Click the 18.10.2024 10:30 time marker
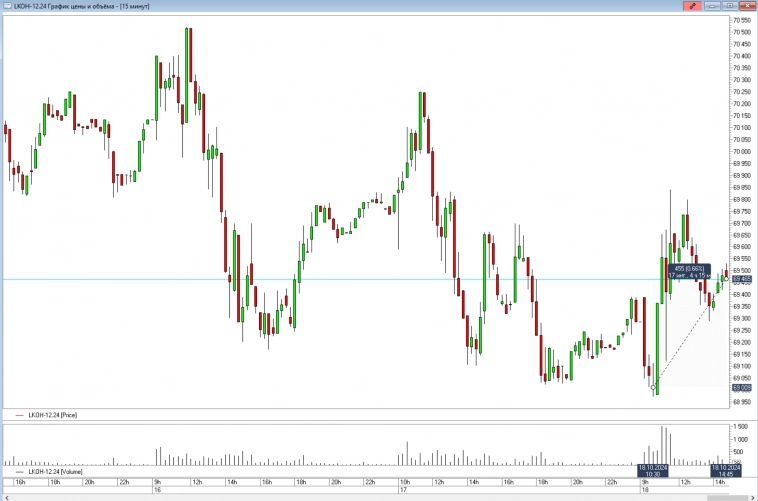 653,471
